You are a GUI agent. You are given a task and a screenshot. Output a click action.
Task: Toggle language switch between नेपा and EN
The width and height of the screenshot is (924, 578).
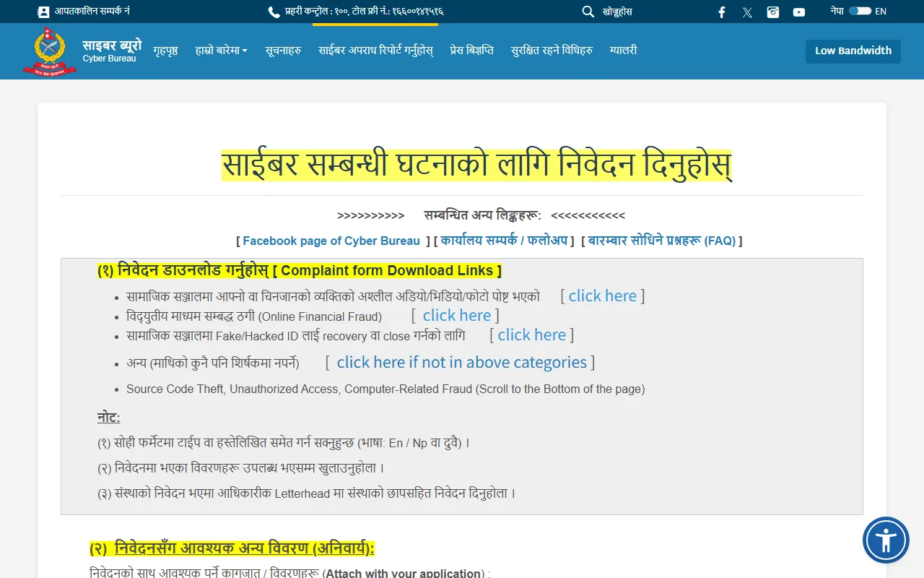click(x=860, y=11)
